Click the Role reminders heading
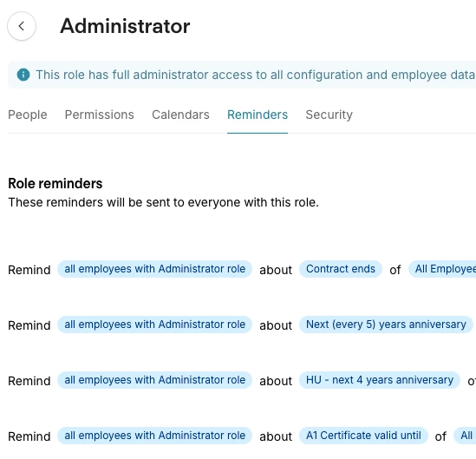 (55, 183)
